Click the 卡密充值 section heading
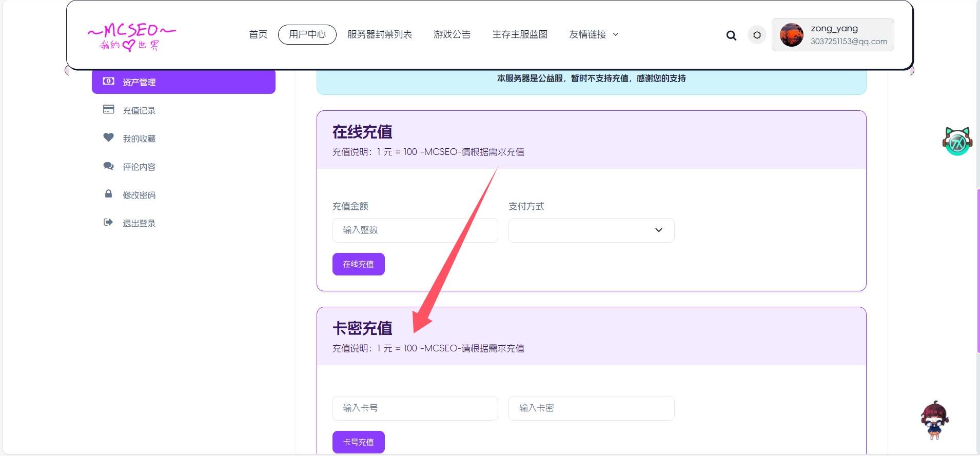980x456 pixels. [x=362, y=328]
